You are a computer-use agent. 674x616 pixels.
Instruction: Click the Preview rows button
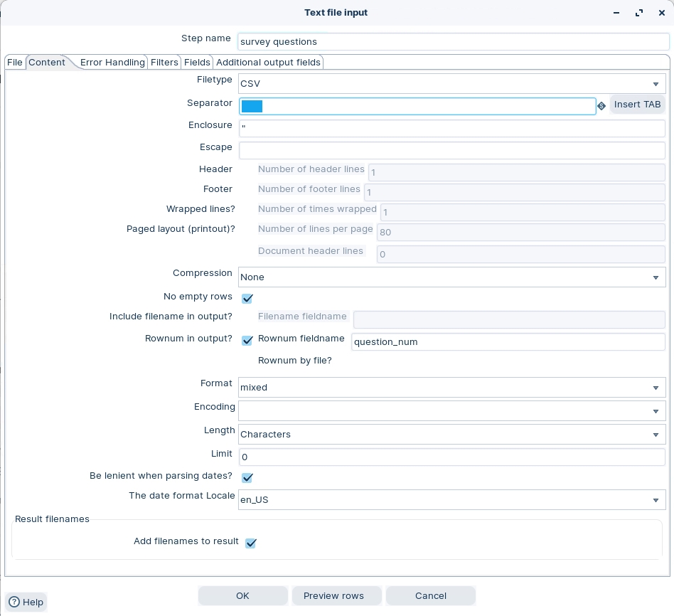333,596
